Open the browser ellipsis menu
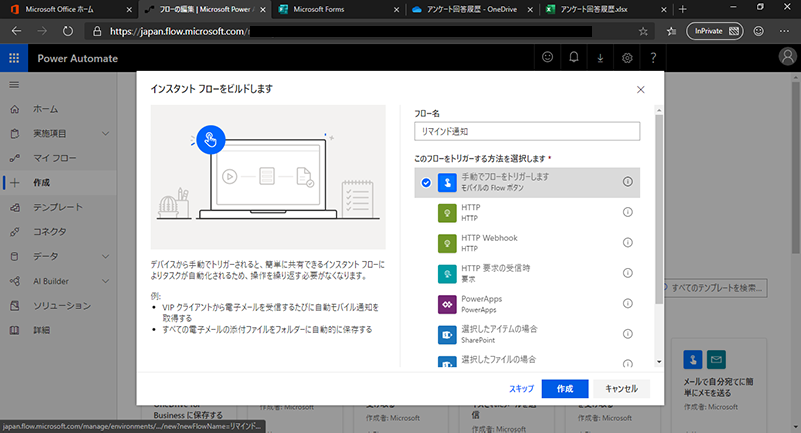This screenshot has width=801, height=433. pos(784,31)
